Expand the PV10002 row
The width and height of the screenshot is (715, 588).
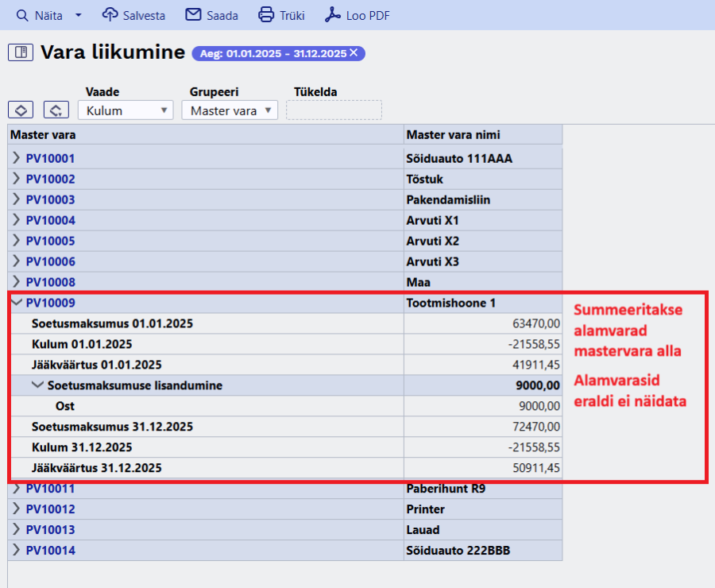tap(17, 178)
